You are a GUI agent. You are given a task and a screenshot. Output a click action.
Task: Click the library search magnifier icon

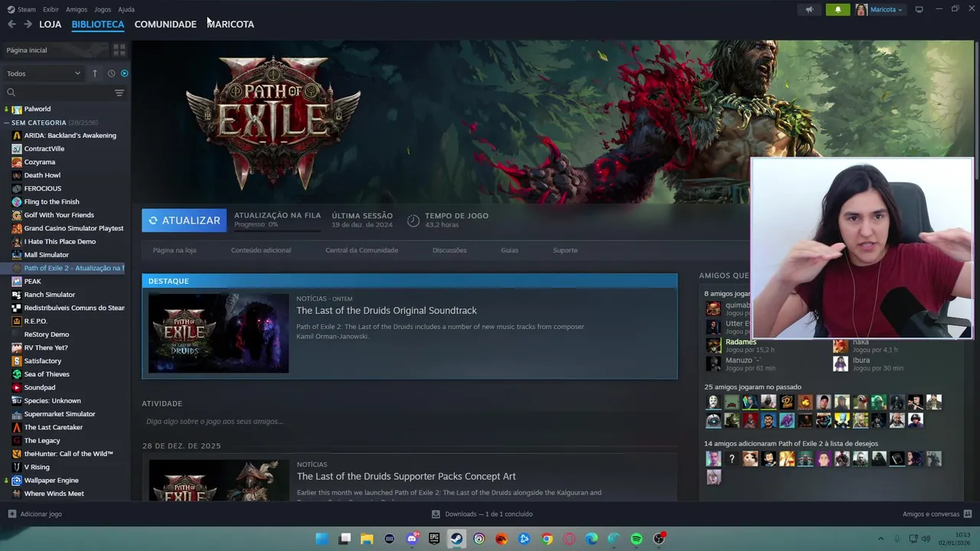coord(11,93)
